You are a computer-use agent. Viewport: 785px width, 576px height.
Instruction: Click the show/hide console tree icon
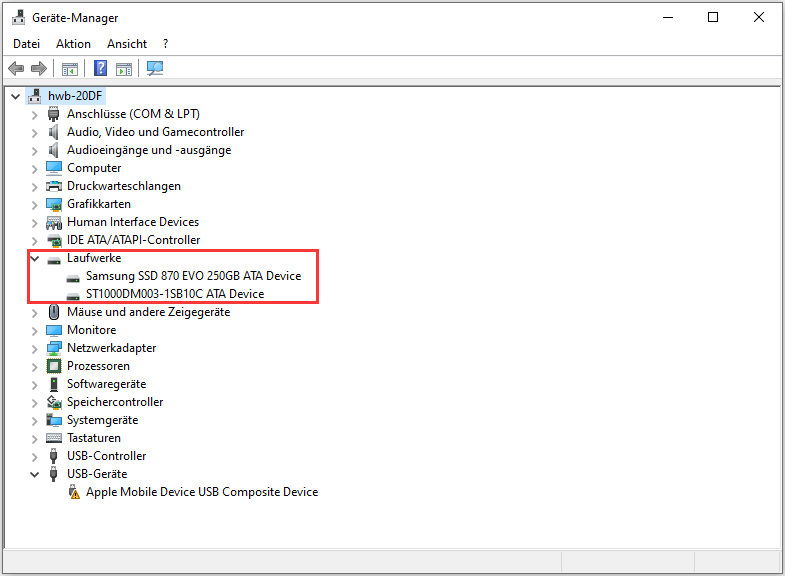(70, 69)
